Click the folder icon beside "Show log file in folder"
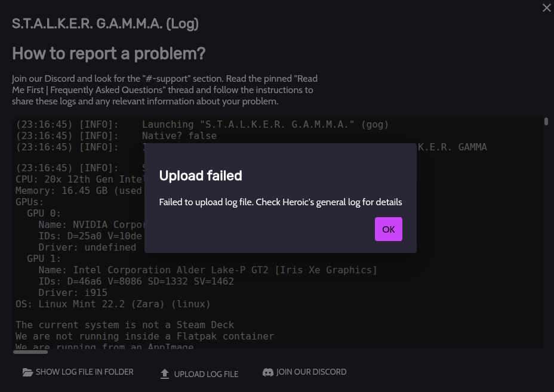Viewport: 554px width, 392px height. (x=27, y=372)
